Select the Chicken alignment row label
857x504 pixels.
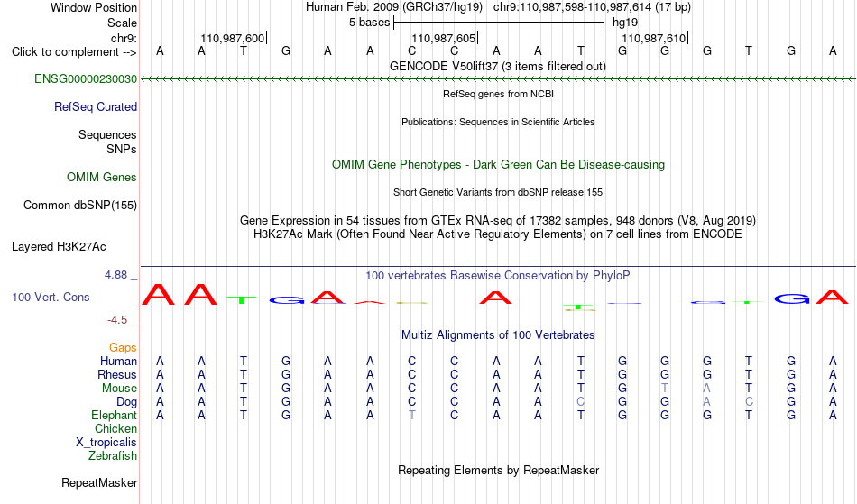pos(115,429)
